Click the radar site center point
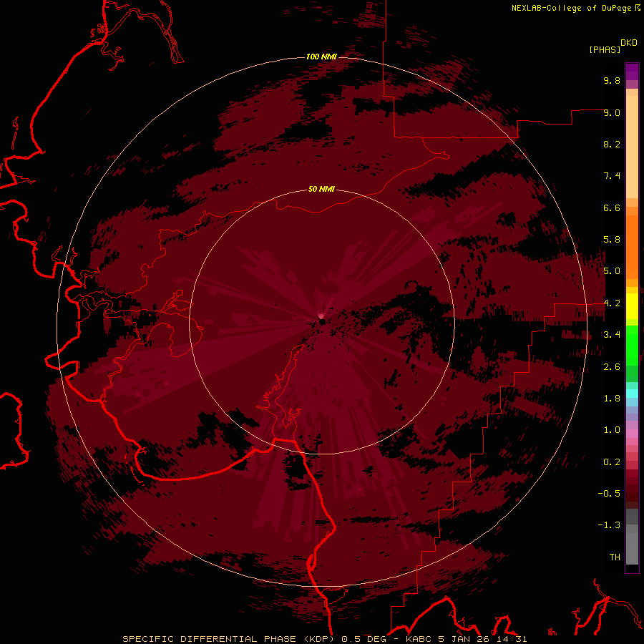 pyautogui.click(x=322, y=321)
